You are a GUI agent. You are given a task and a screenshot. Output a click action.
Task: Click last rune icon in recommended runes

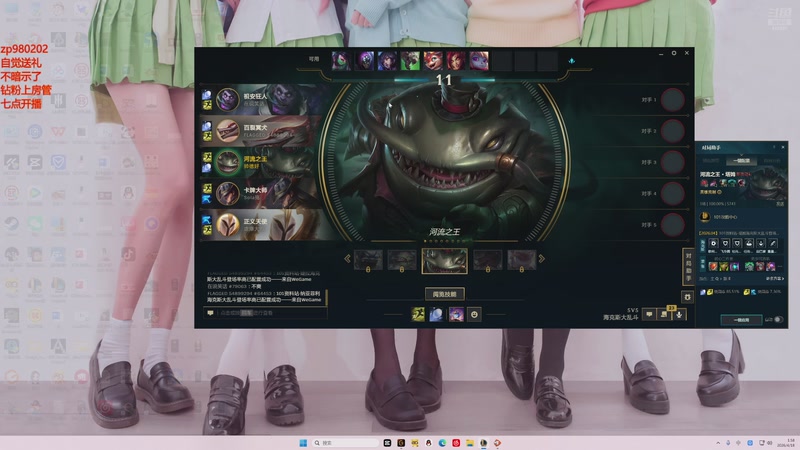click(773, 243)
